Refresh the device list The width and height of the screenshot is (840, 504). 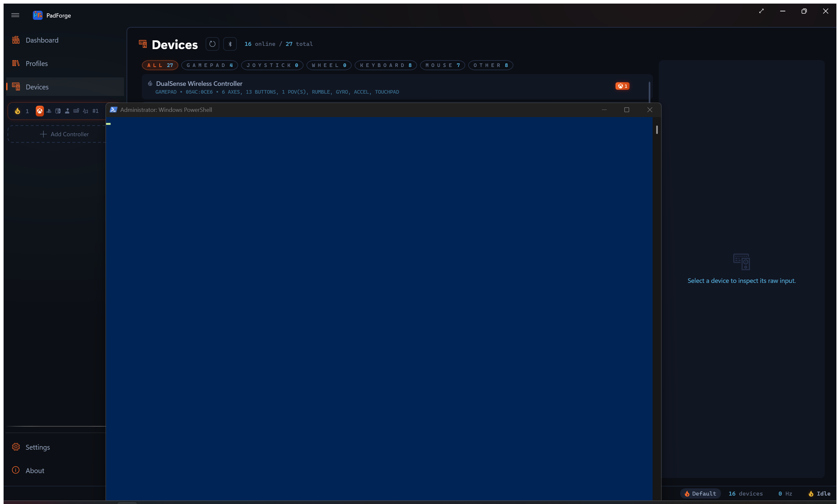212,44
